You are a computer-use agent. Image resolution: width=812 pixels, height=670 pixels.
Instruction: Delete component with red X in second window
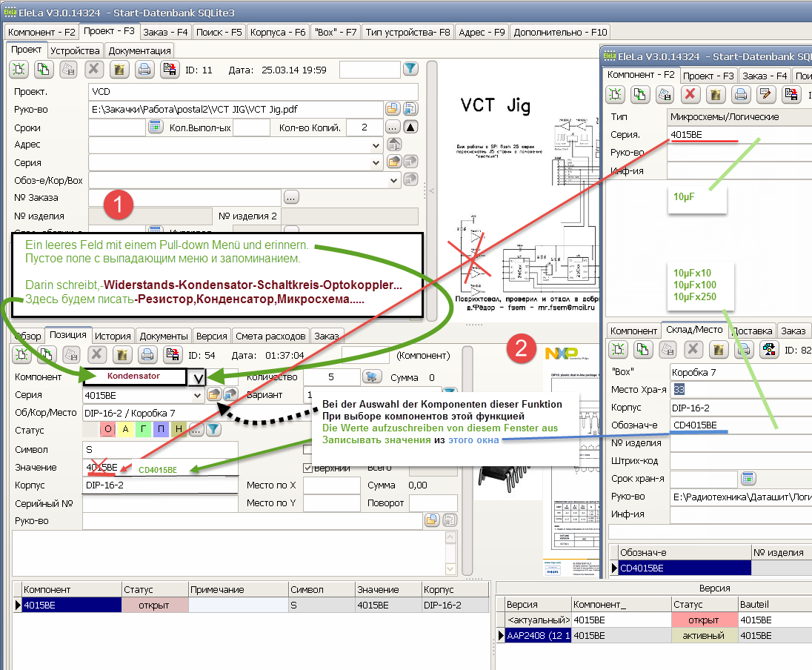[x=690, y=94]
